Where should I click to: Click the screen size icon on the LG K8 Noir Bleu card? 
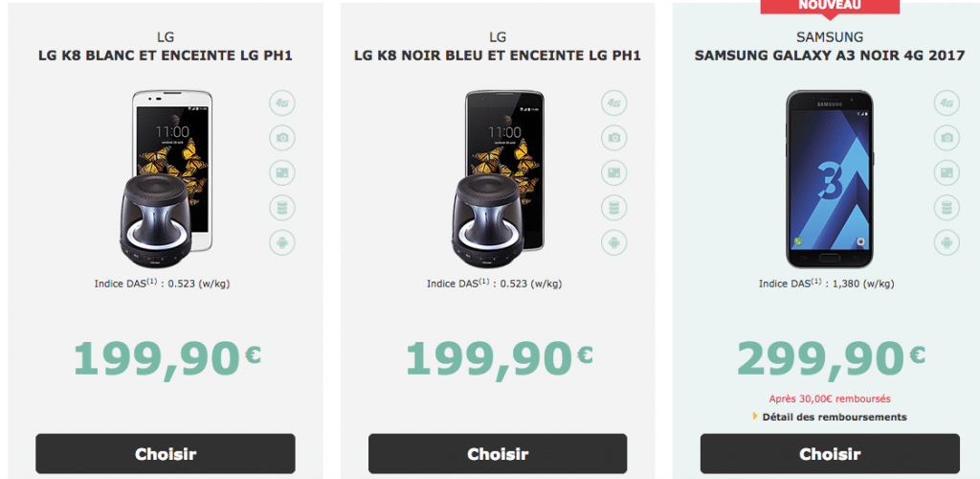click(615, 172)
